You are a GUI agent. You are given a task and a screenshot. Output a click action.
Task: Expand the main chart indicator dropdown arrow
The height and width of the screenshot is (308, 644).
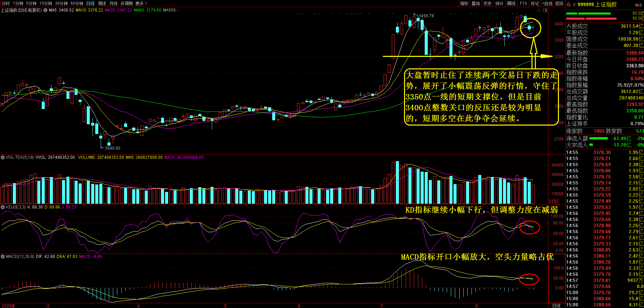[x=45, y=10]
